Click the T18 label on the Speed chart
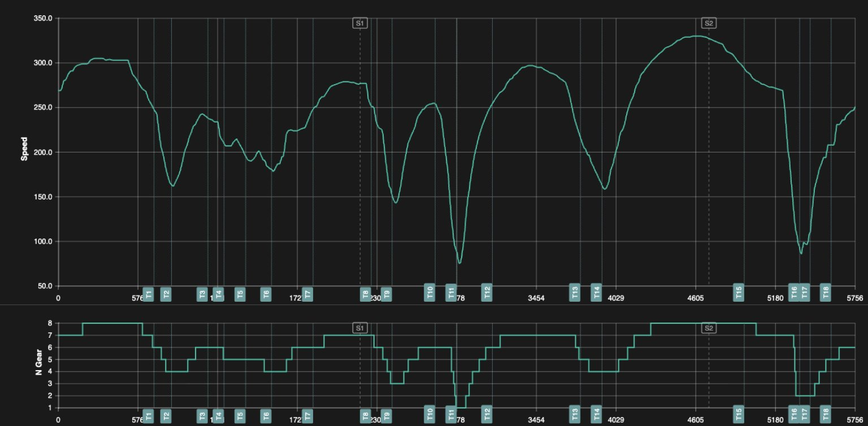 826,293
